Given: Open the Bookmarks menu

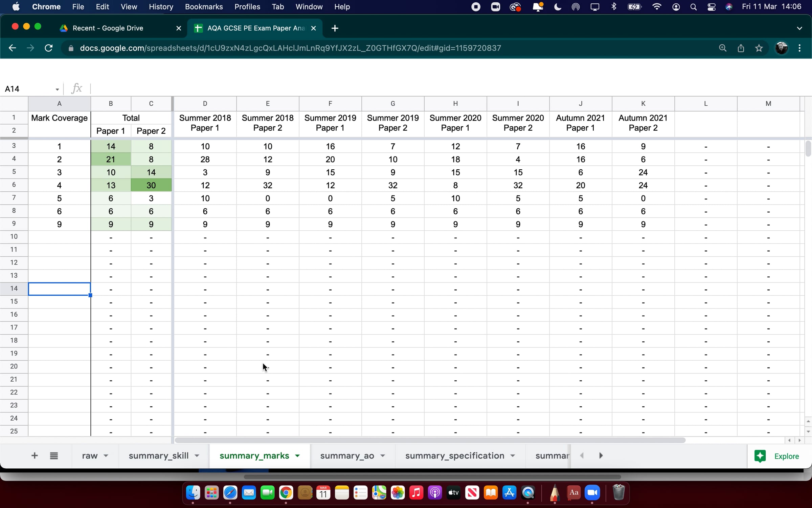Looking at the screenshot, I should coord(204,7).
